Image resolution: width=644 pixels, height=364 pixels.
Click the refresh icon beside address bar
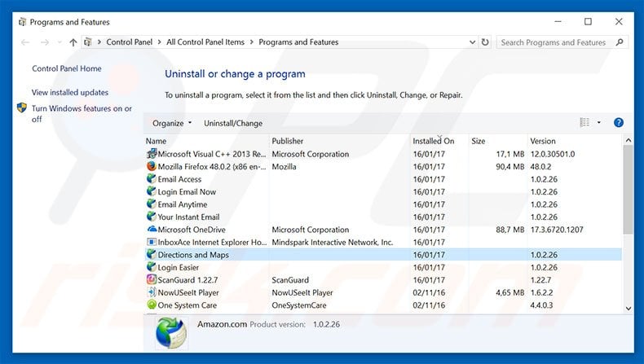(485, 42)
